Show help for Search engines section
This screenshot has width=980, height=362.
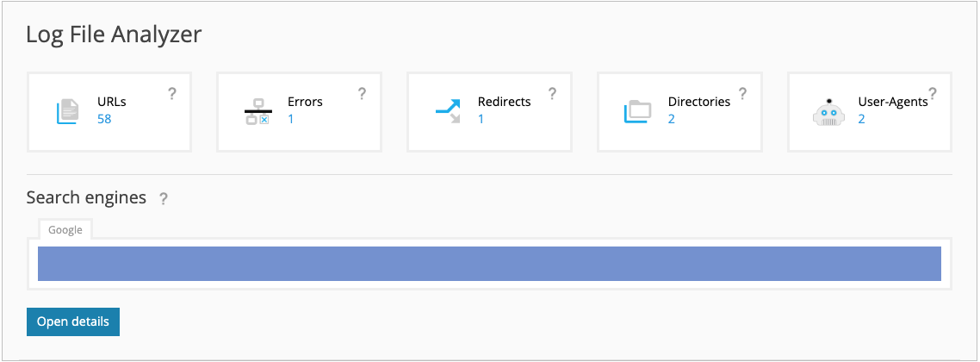point(163,199)
